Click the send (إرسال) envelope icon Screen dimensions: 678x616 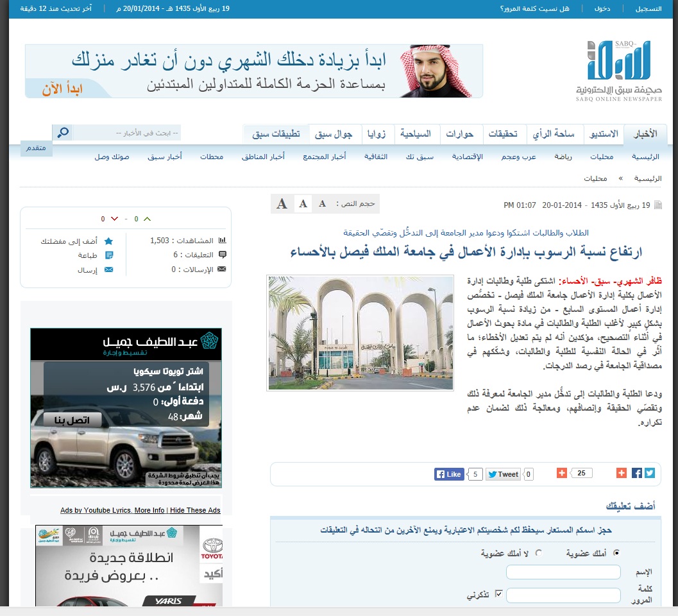tap(108, 270)
